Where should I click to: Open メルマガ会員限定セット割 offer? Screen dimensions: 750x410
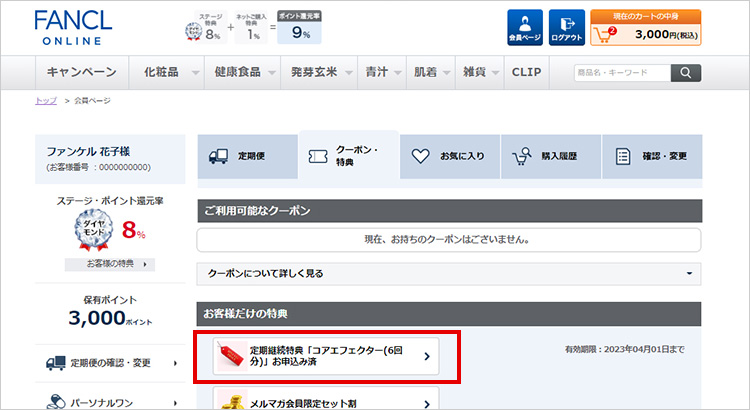point(326,399)
